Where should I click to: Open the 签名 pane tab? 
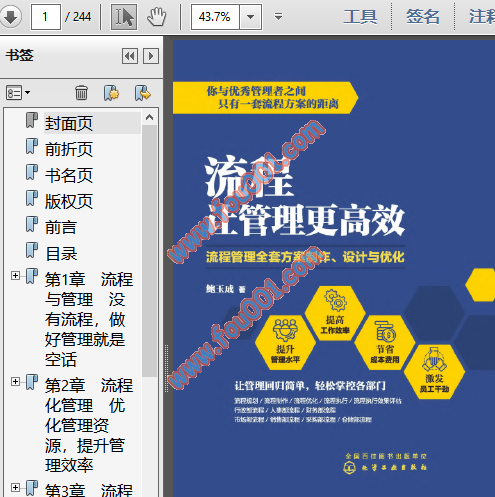[x=423, y=17]
